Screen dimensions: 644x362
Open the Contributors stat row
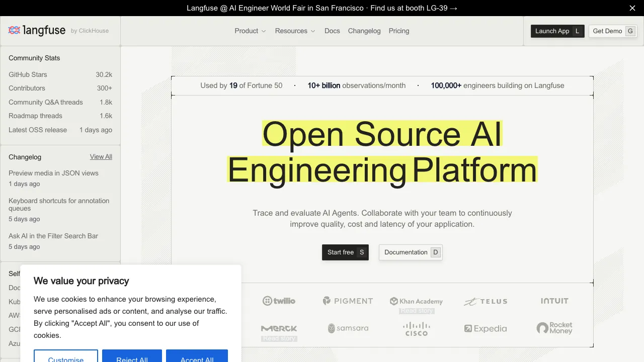pyautogui.click(x=60, y=88)
